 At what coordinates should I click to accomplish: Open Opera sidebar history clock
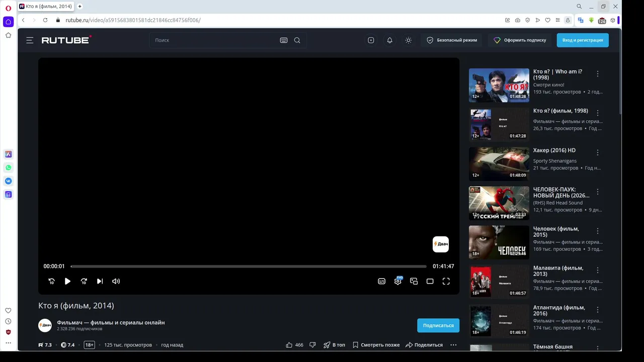(x=8, y=321)
